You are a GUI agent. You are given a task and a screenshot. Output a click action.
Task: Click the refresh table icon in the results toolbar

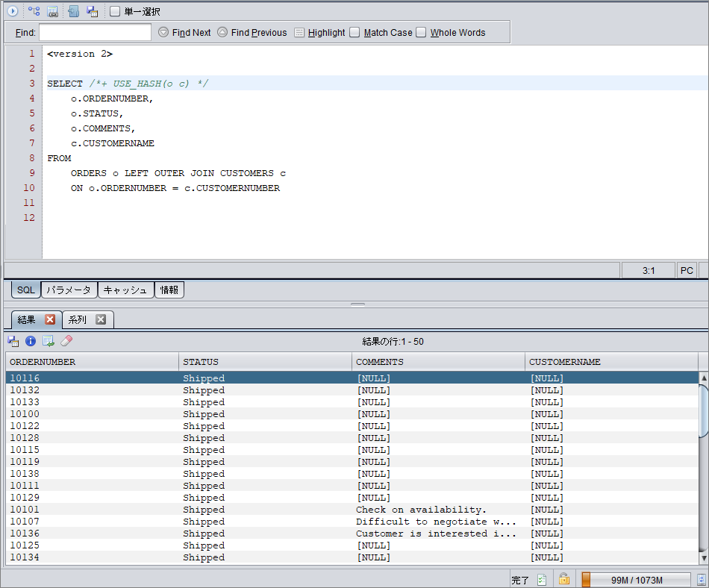point(48,341)
